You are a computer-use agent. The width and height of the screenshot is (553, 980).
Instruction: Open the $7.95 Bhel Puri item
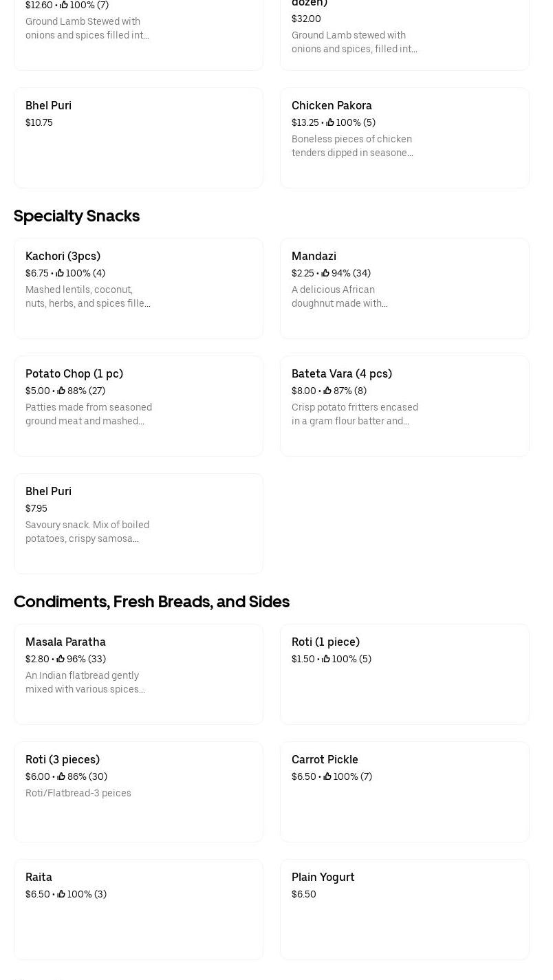pyautogui.click(x=48, y=491)
